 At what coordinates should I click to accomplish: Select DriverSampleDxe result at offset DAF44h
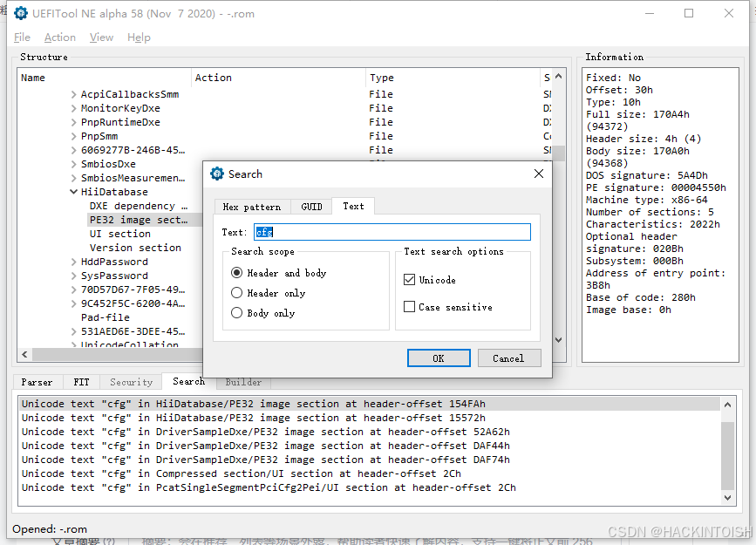click(x=370, y=446)
